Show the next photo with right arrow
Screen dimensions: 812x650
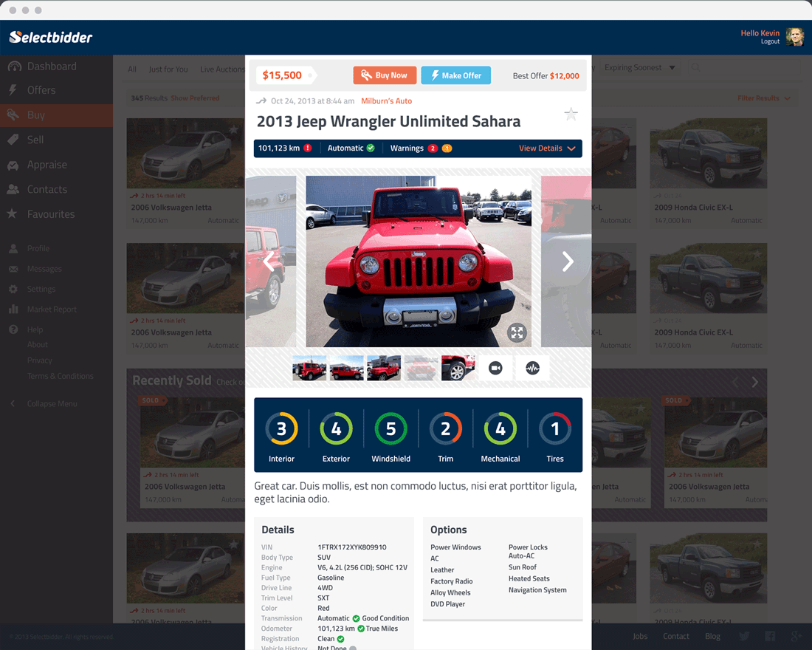(x=568, y=261)
